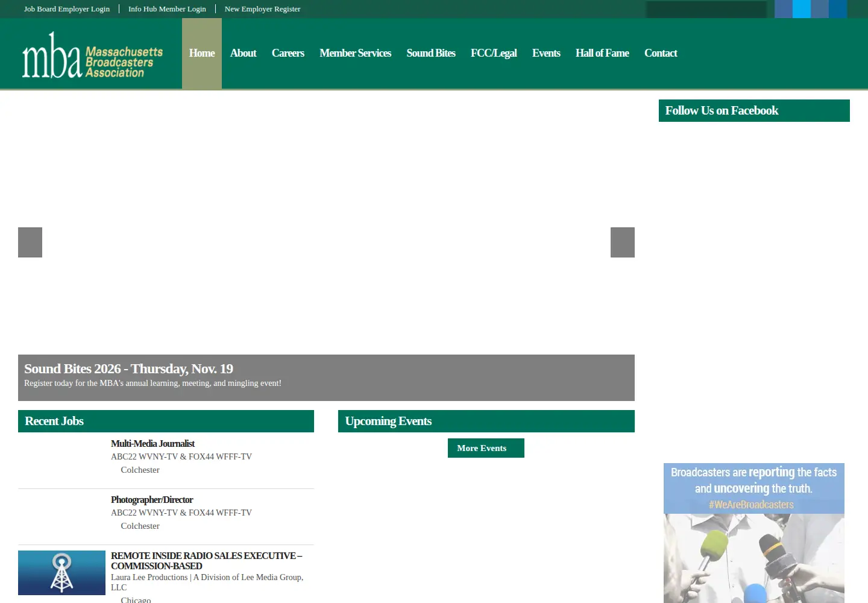Open the Contact menu item
Screen dimensions: 868x603
point(661,53)
